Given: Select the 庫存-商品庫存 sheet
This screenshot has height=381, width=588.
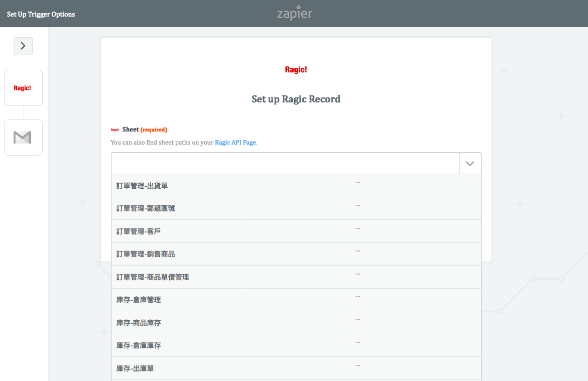Looking at the screenshot, I should pyautogui.click(x=296, y=322).
